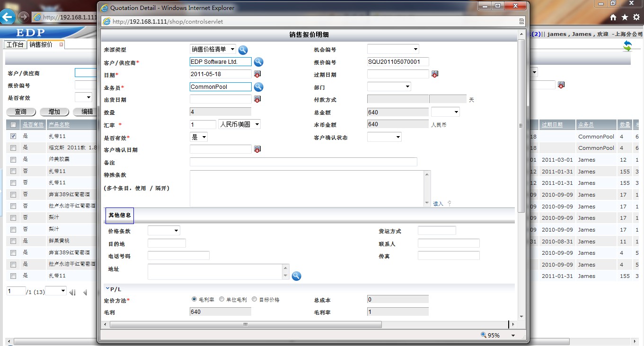Click the green refresh icon at top right
This screenshot has height=346, width=644.
coord(627,46)
